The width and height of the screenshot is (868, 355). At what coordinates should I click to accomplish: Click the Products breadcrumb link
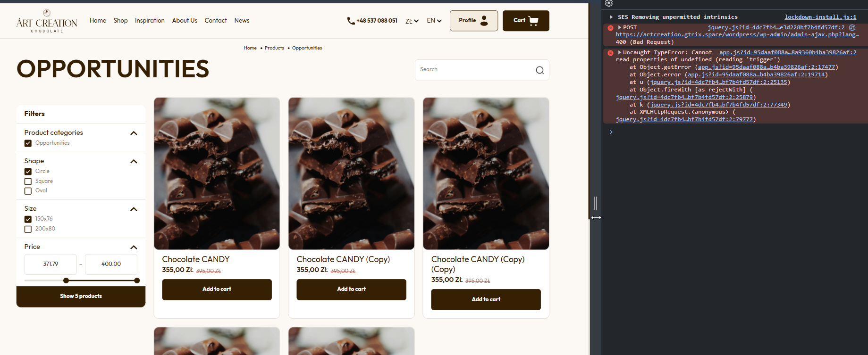[x=274, y=48]
